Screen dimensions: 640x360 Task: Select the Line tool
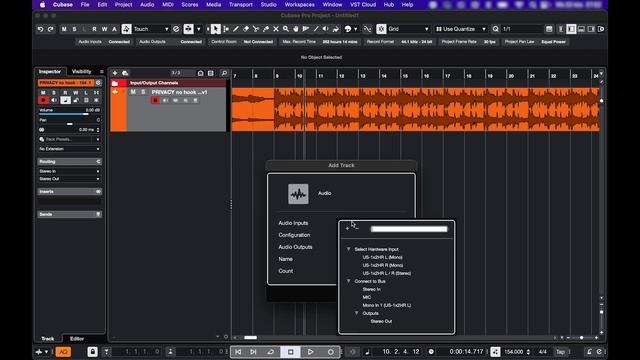[x=316, y=29]
